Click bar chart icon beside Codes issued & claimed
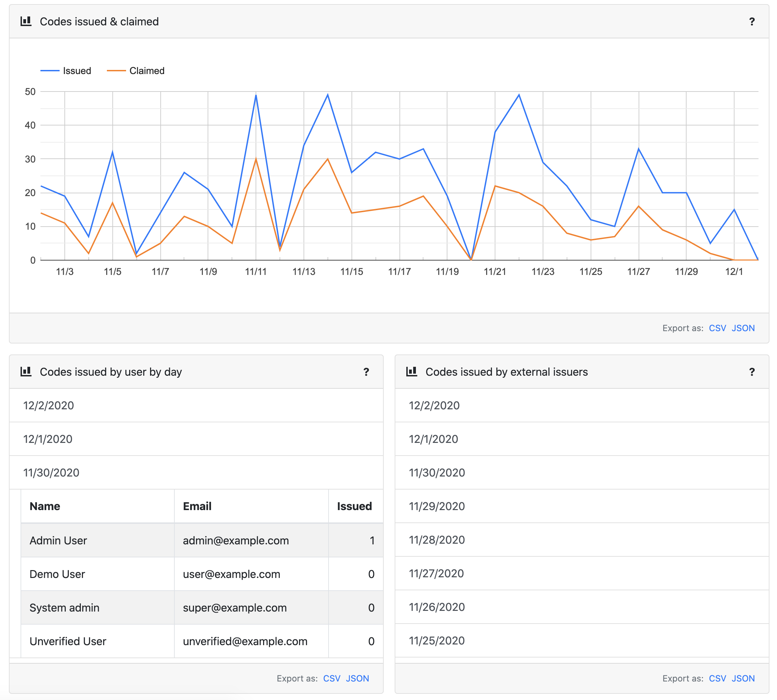The width and height of the screenshot is (777, 700). click(26, 21)
